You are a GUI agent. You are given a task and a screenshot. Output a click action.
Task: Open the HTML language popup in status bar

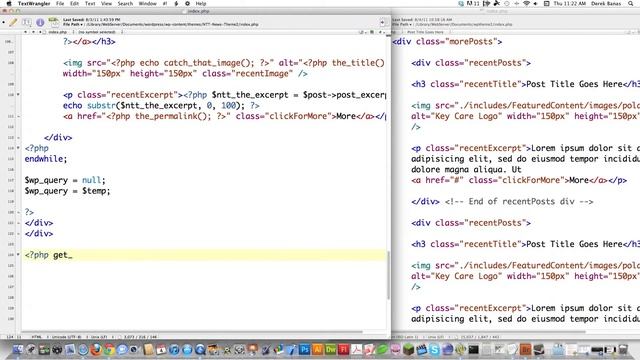(37, 337)
